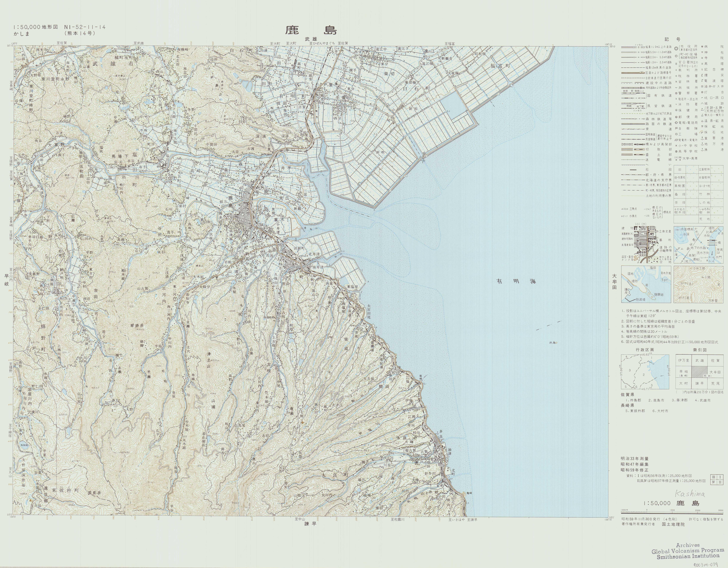728x568 pixels.
Task: Click the '石段' legend entry
Action: coord(659,170)
